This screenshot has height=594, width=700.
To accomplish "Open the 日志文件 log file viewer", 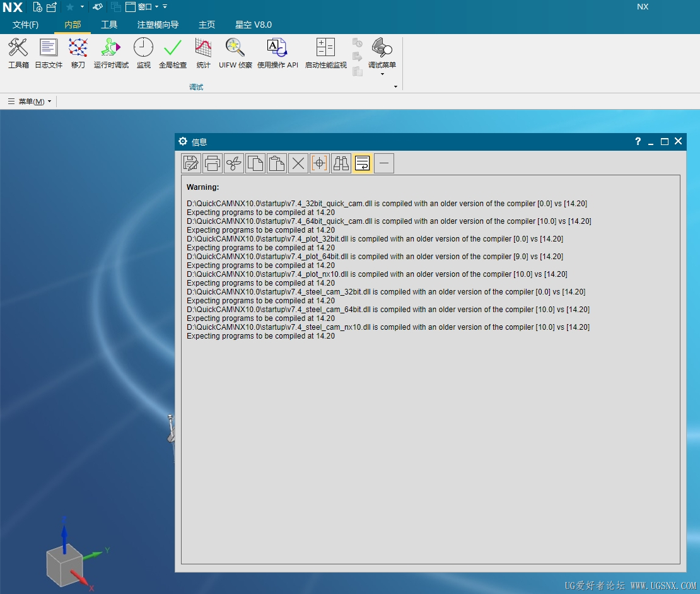I will click(x=49, y=54).
